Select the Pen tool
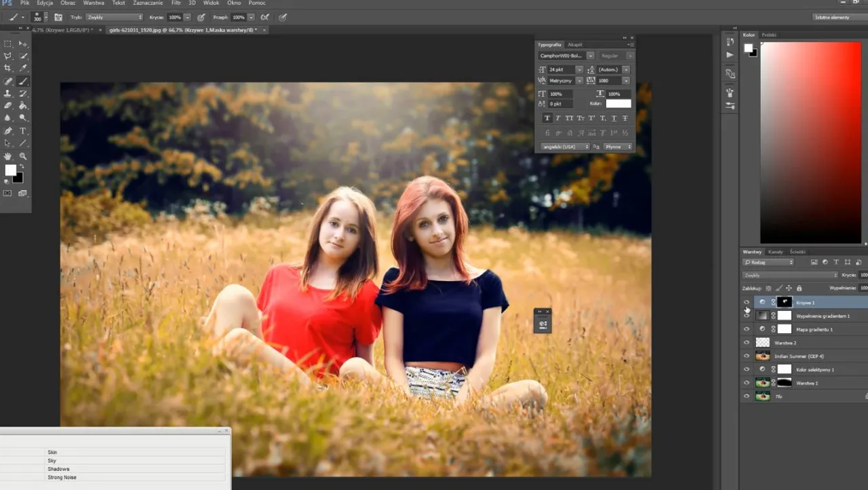868x490 pixels. 8,130
